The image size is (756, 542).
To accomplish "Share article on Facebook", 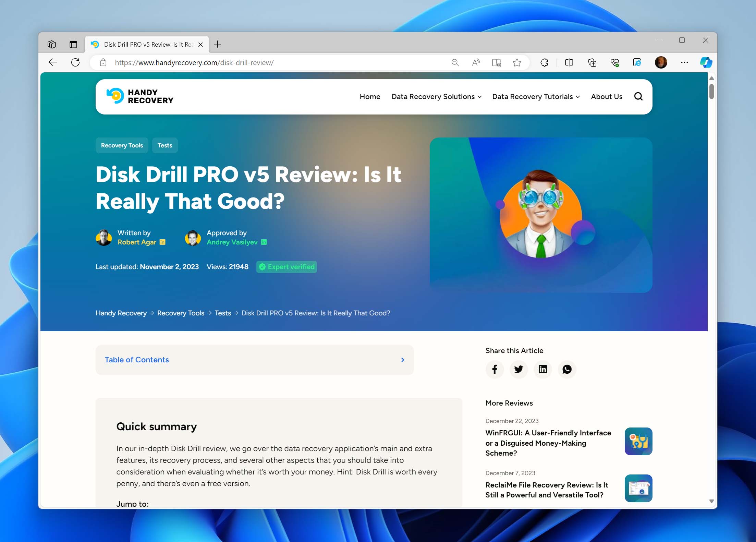I will [x=495, y=369].
